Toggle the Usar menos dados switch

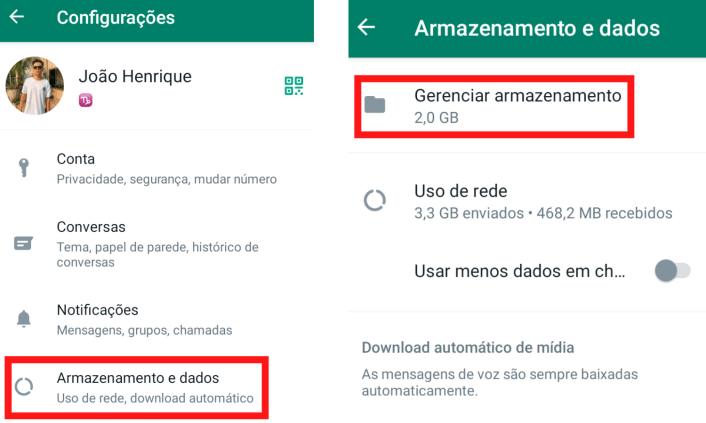[672, 271]
